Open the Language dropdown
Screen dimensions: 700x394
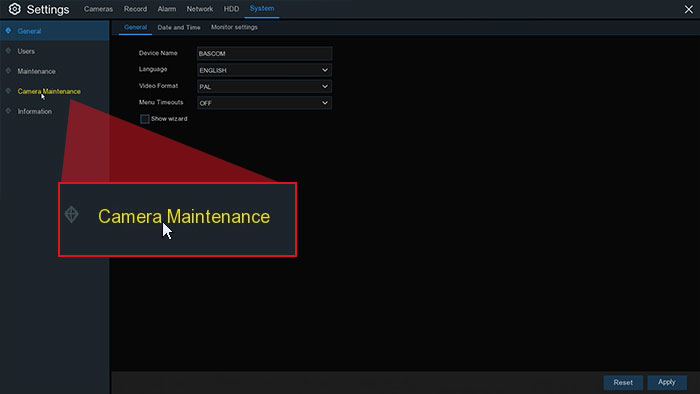click(264, 70)
